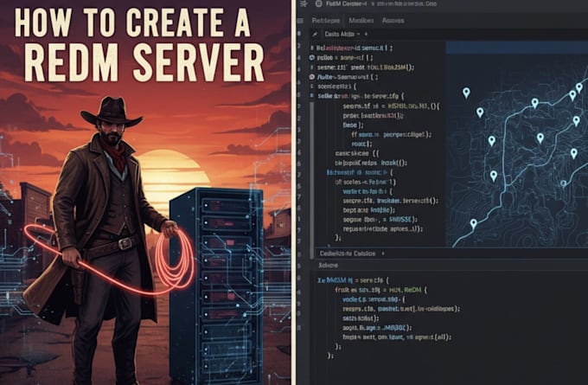Open the 'Cets Akto' file tab
Viewport: 588px width, 385px height.
(339, 34)
